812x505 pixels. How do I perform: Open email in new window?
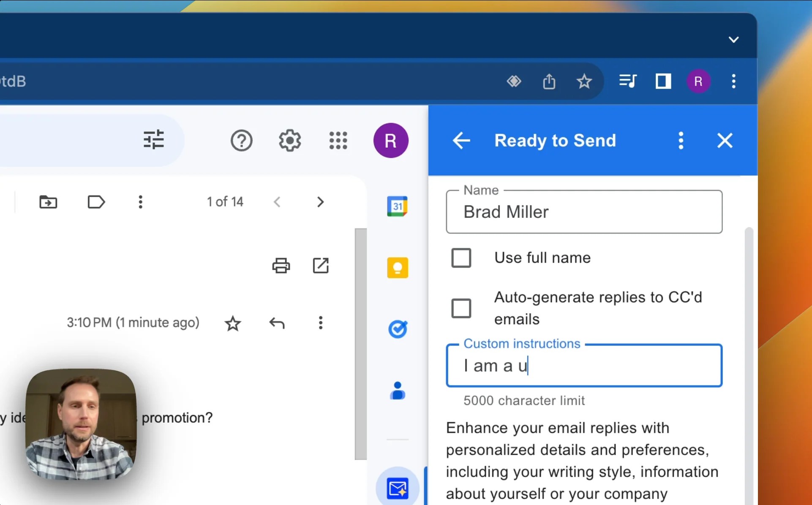coord(321,266)
